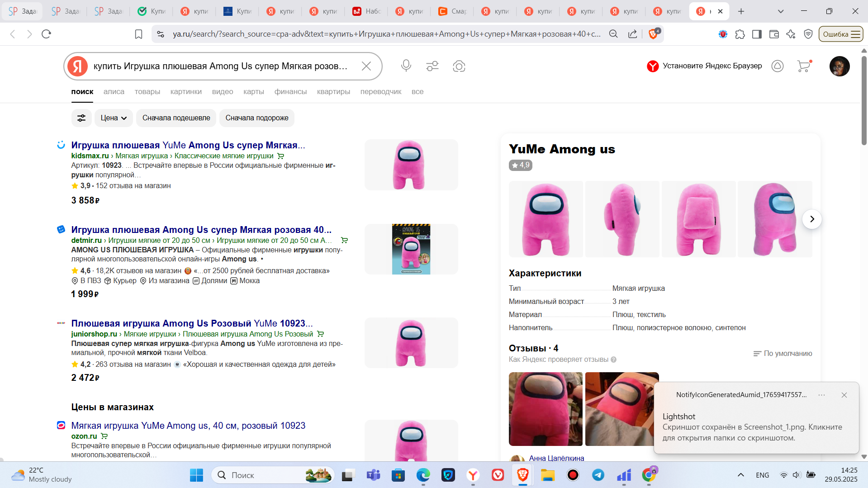The width and height of the screenshot is (868, 488).
Task: Toggle browser sidebar panel icon
Action: 757,34
